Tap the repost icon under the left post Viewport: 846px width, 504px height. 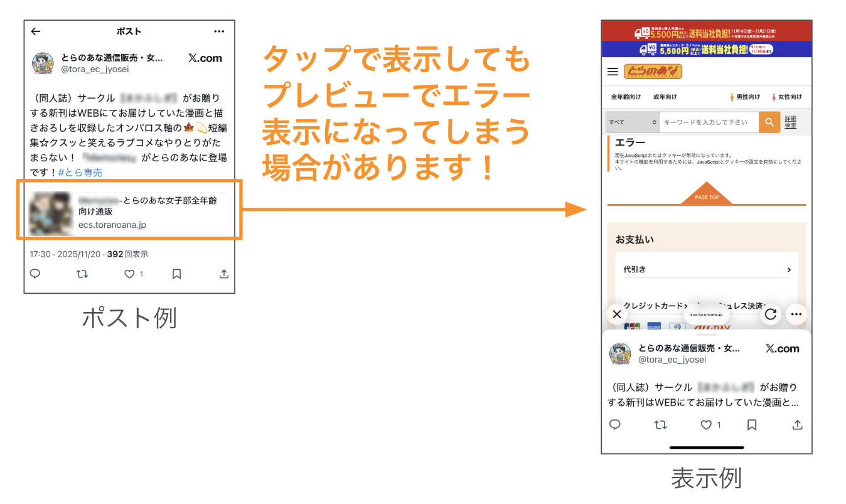coord(82,274)
